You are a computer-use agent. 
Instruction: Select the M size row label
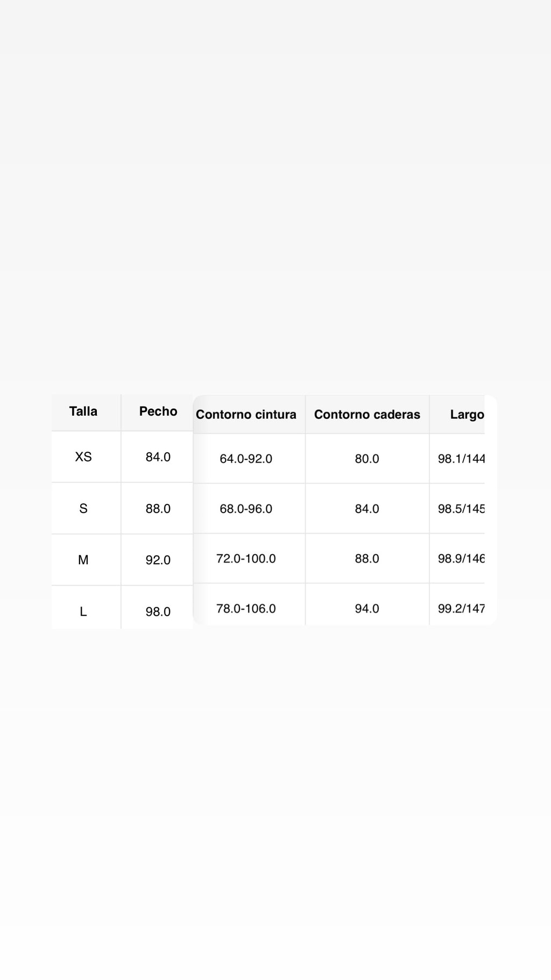[x=83, y=560]
